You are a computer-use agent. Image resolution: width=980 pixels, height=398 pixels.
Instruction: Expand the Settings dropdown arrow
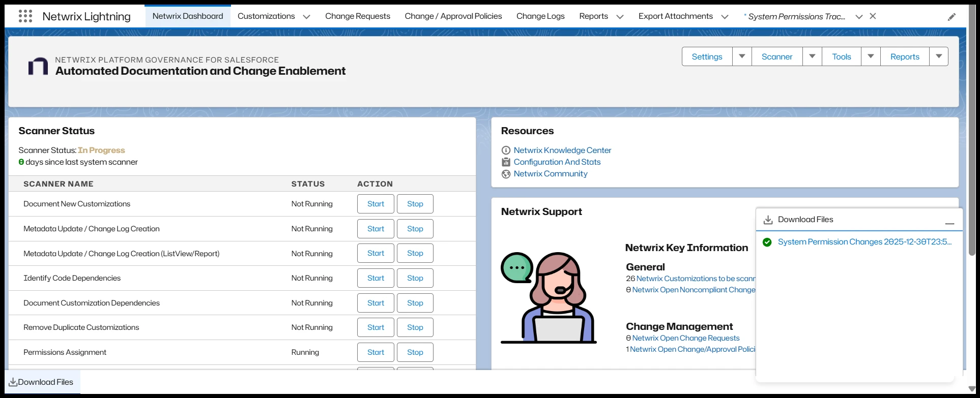[x=742, y=56]
